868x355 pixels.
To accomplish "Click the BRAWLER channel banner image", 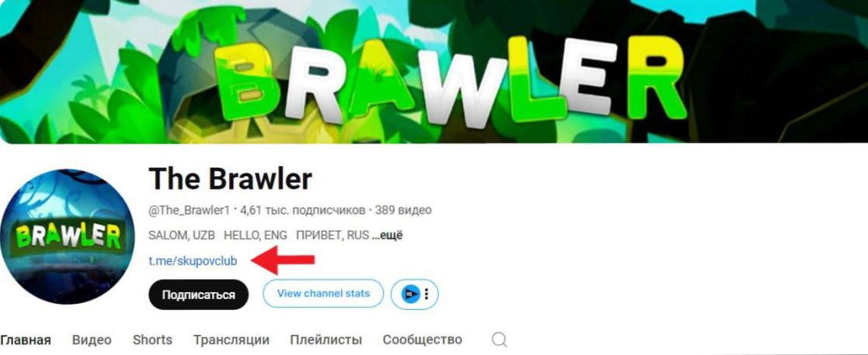I will 434,71.
